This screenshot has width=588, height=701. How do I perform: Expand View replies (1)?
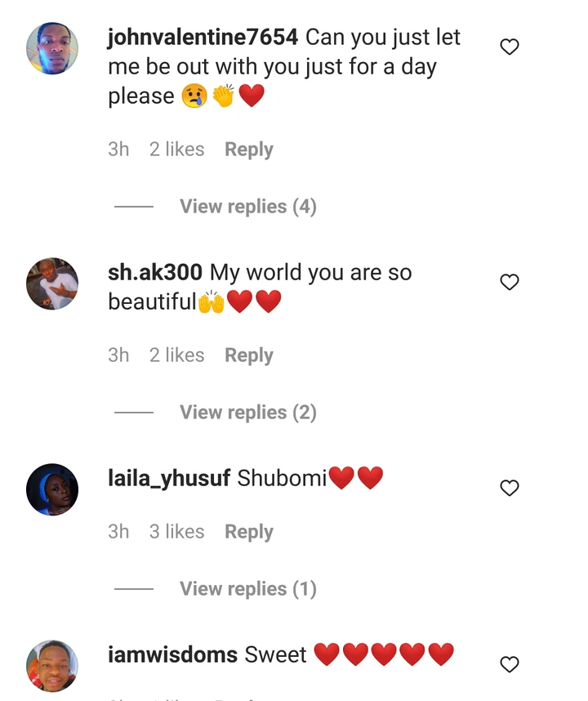coord(248,589)
